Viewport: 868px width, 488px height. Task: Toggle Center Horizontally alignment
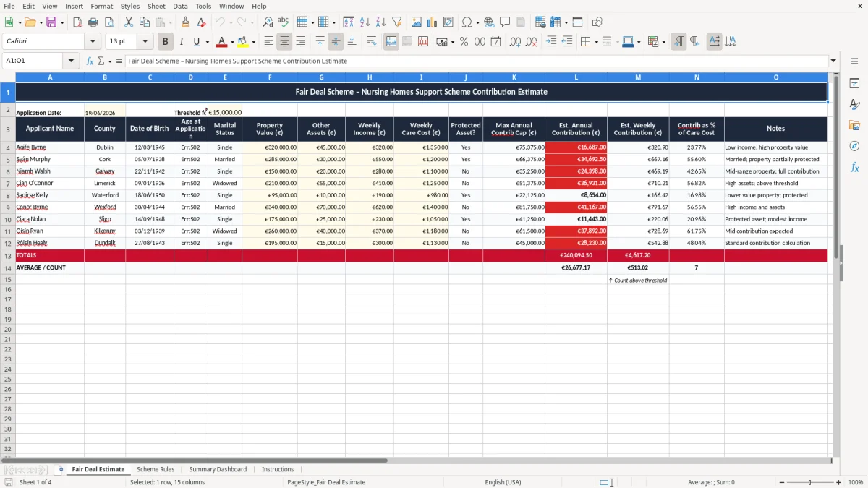(284, 42)
